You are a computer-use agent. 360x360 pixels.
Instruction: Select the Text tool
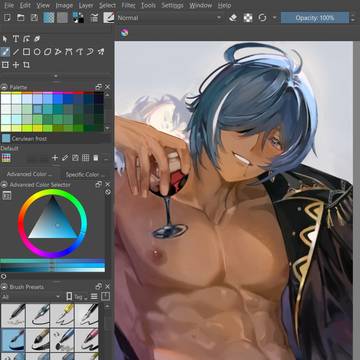(x=16, y=39)
